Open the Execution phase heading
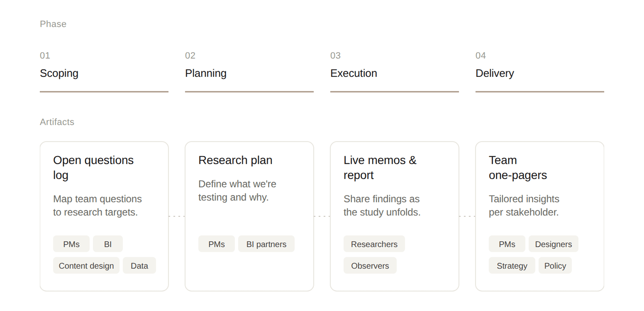Viewport: 644px width, 311px height. point(354,73)
